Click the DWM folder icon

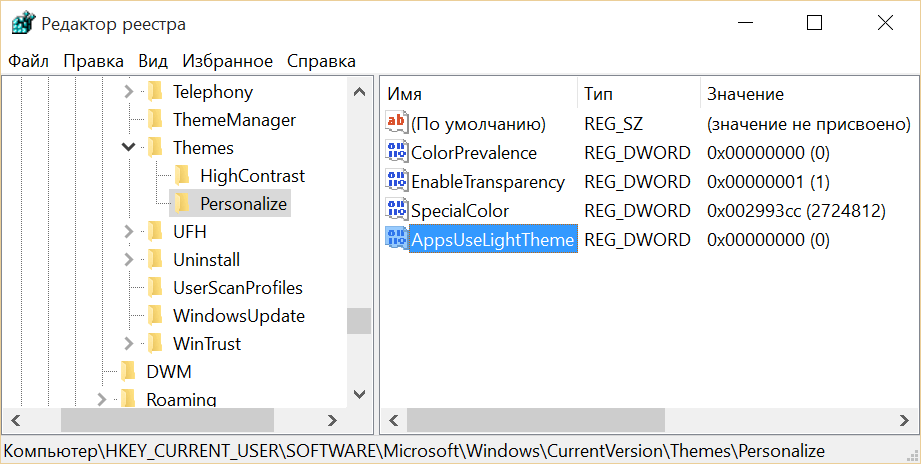click(x=128, y=371)
